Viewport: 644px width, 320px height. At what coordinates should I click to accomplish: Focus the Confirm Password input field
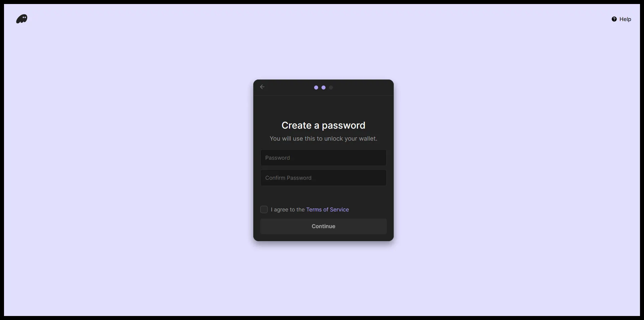coord(324,178)
